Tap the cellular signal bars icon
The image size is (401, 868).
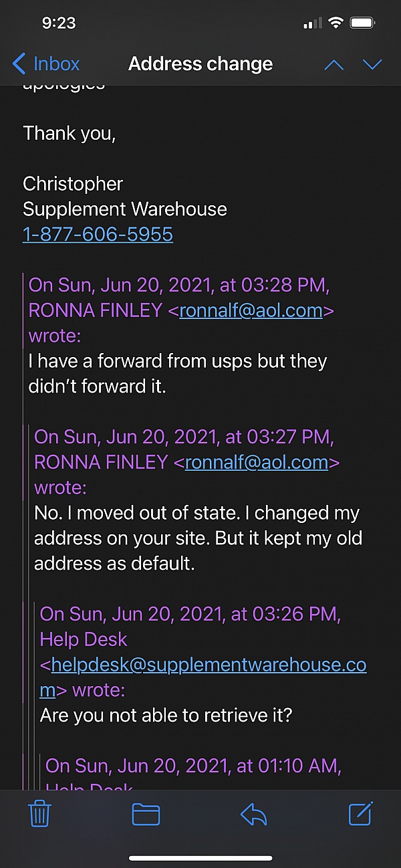tap(311, 24)
